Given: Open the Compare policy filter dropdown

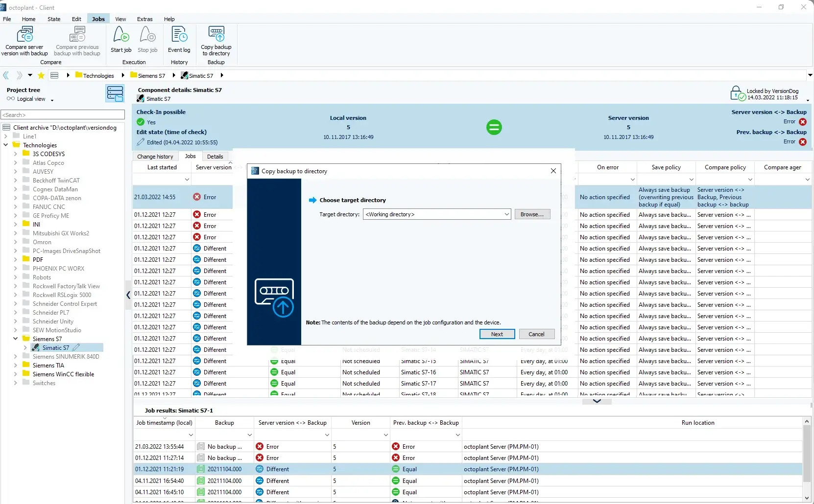Looking at the screenshot, I should point(750,180).
